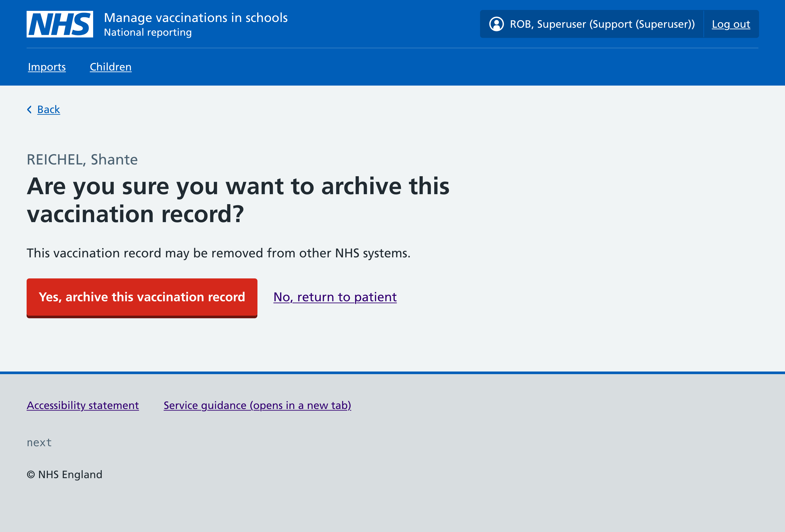Click the account panel divider beside Log out
This screenshot has width=785, height=532.
coord(704,24)
